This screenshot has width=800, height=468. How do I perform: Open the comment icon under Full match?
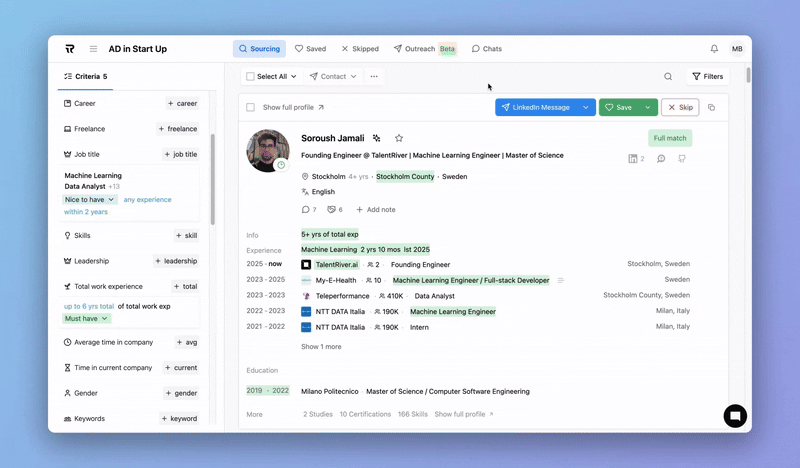(x=661, y=159)
